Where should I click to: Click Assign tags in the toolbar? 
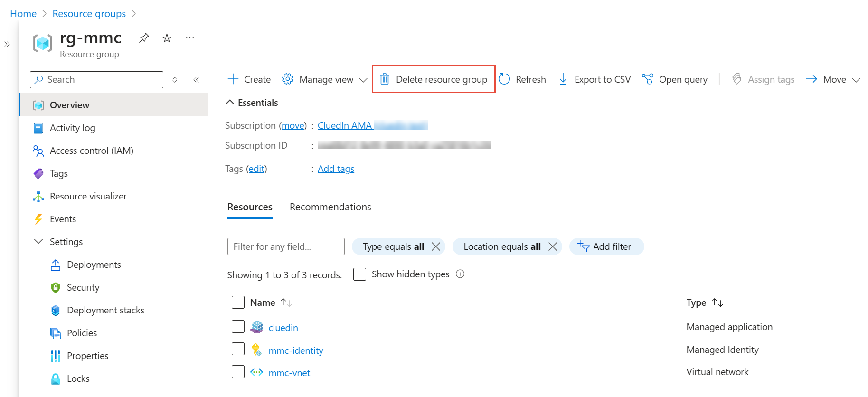[763, 79]
